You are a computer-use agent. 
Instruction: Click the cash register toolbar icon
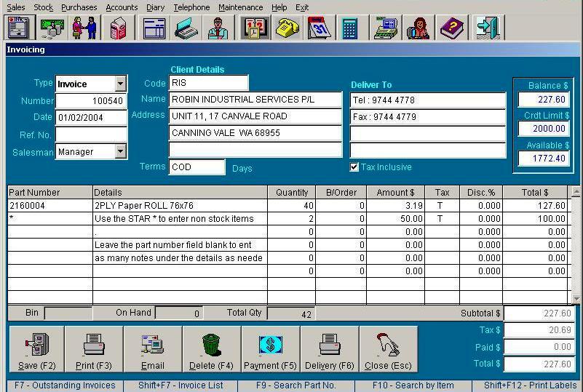tap(386, 28)
